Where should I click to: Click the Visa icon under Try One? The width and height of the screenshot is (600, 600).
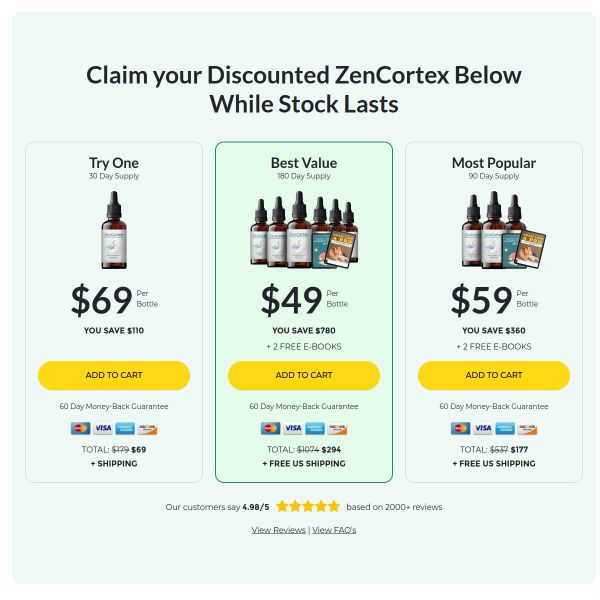(103, 428)
